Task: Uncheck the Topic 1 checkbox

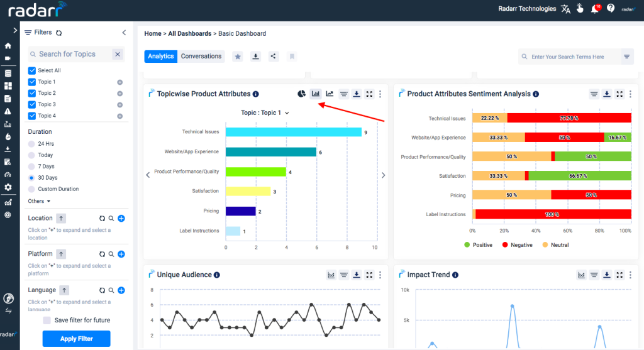Action: pyautogui.click(x=32, y=82)
